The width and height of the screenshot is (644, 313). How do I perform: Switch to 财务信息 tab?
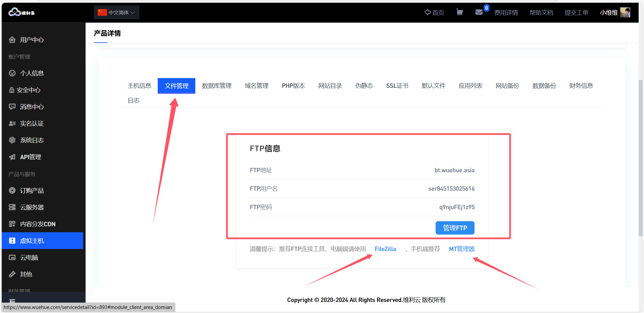(581, 86)
